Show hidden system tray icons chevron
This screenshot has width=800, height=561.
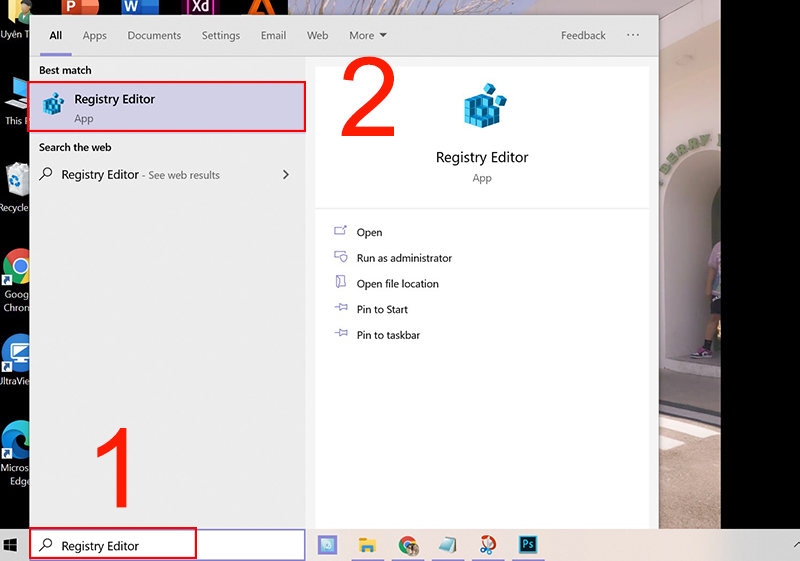pos(796,545)
